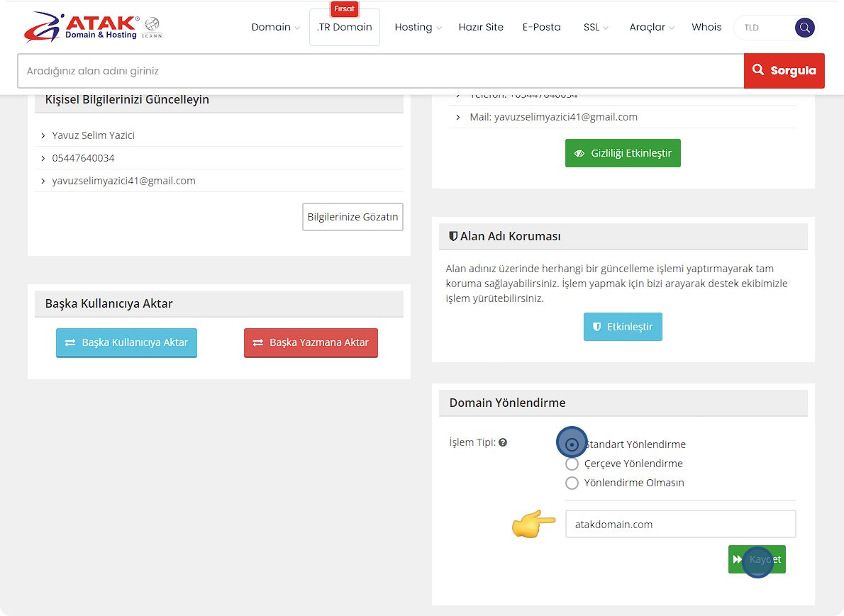The image size is (844, 616).
Task: Go to Hazır Site page
Action: click(x=481, y=27)
